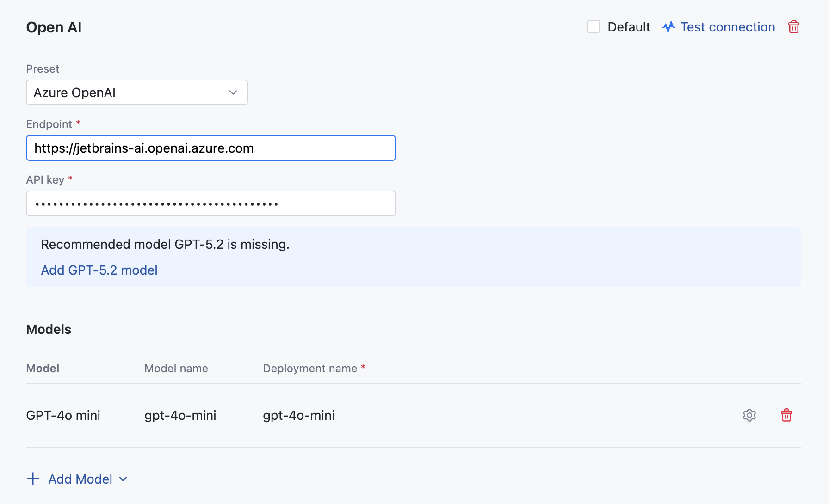Click the Preset dropdown chevron arrow
The width and height of the screenshot is (829, 504).
point(233,92)
